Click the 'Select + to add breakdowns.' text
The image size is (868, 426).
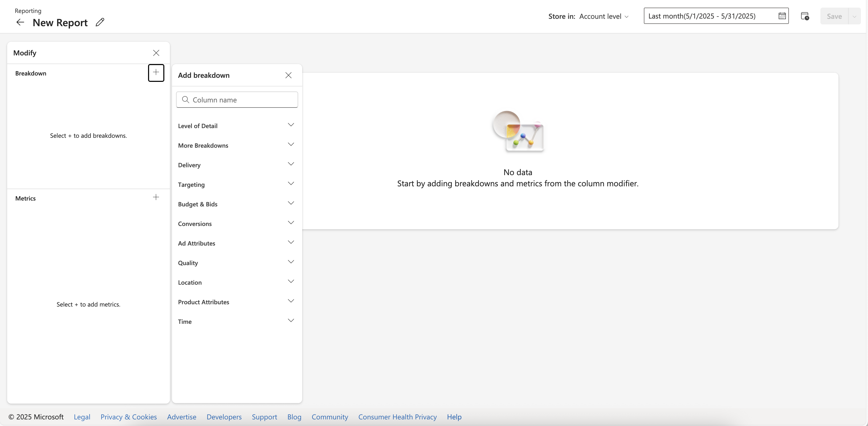[x=88, y=135]
